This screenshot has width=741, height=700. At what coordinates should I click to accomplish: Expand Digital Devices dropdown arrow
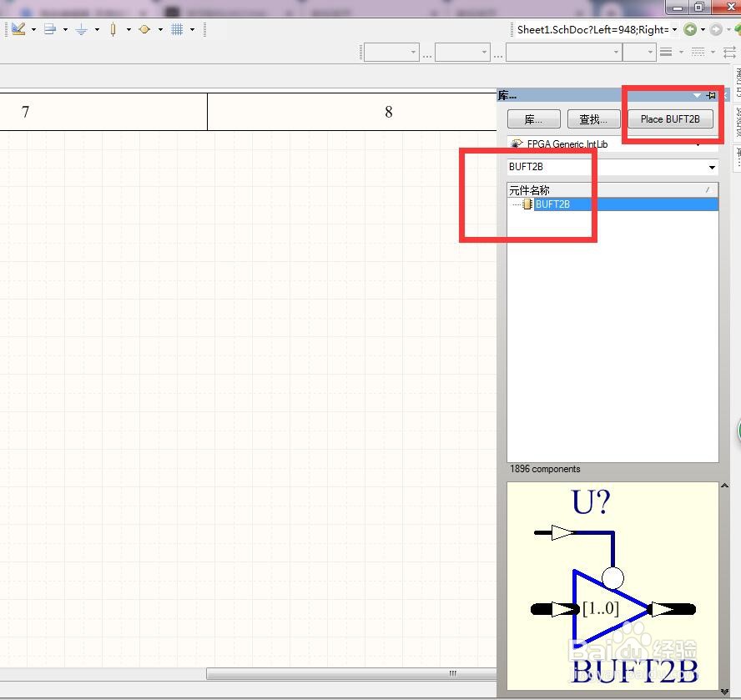pyautogui.click(x=129, y=29)
